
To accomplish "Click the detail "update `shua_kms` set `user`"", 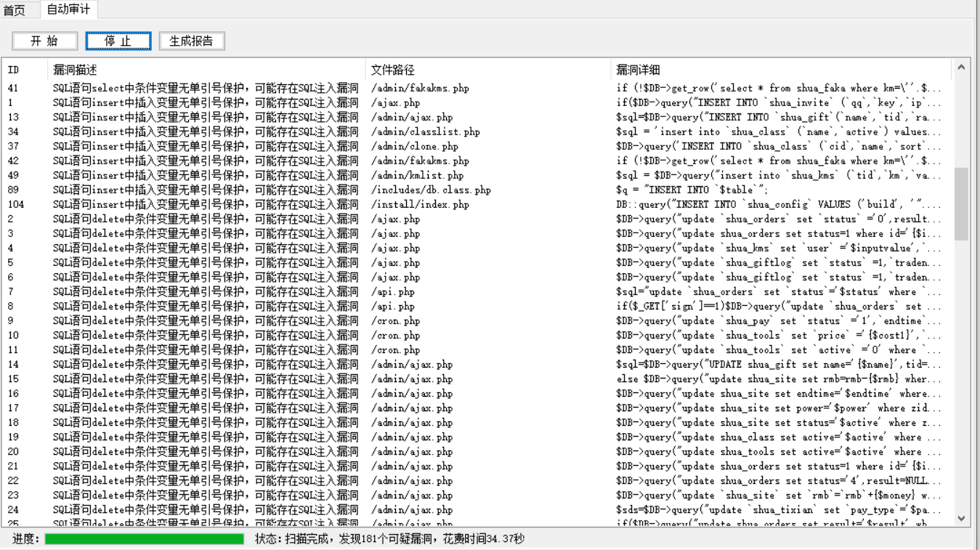I will (x=778, y=248).
